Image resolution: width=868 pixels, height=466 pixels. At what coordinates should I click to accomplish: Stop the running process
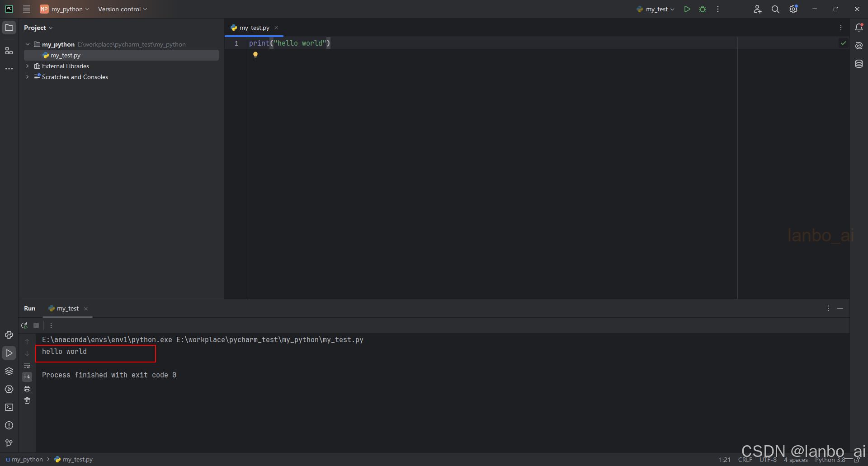coord(36,325)
